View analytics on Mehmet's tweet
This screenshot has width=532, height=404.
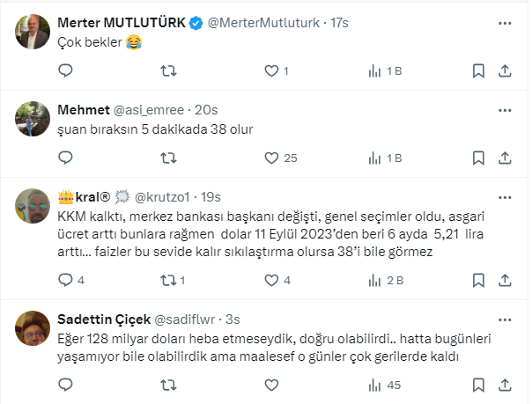tap(374, 158)
